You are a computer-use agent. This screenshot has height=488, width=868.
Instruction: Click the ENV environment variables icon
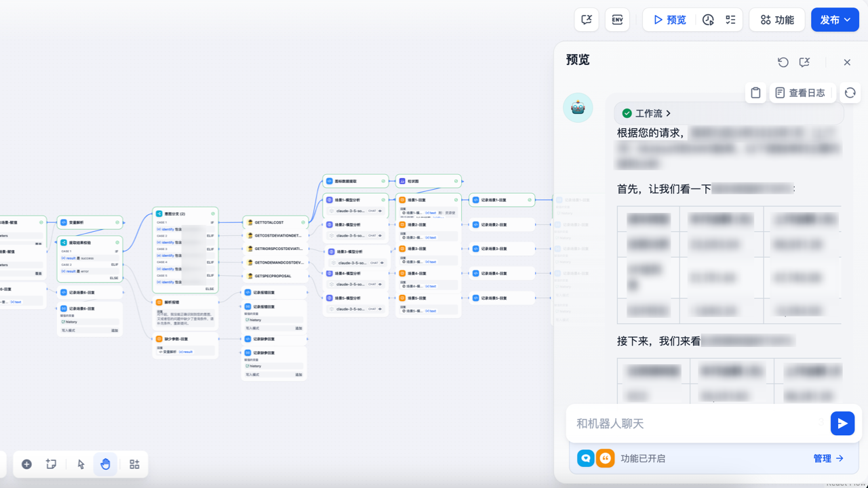[x=617, y=20]
